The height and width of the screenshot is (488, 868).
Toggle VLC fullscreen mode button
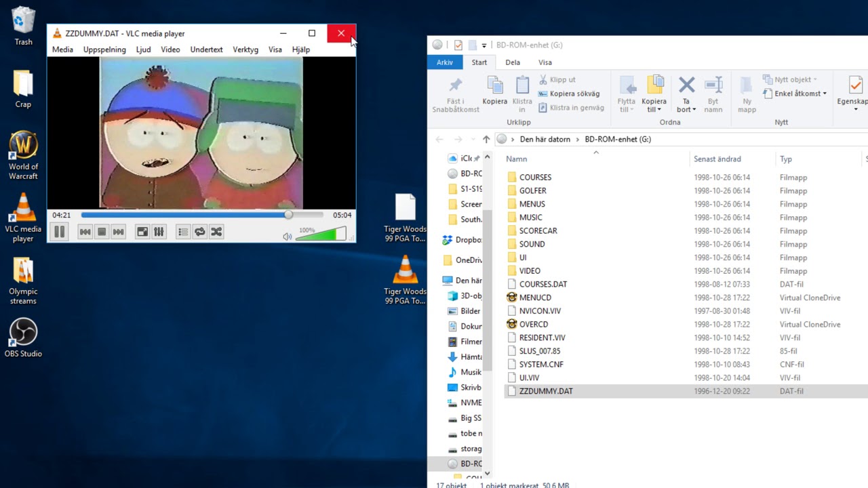pyautogui.click(x=142, y=232)
